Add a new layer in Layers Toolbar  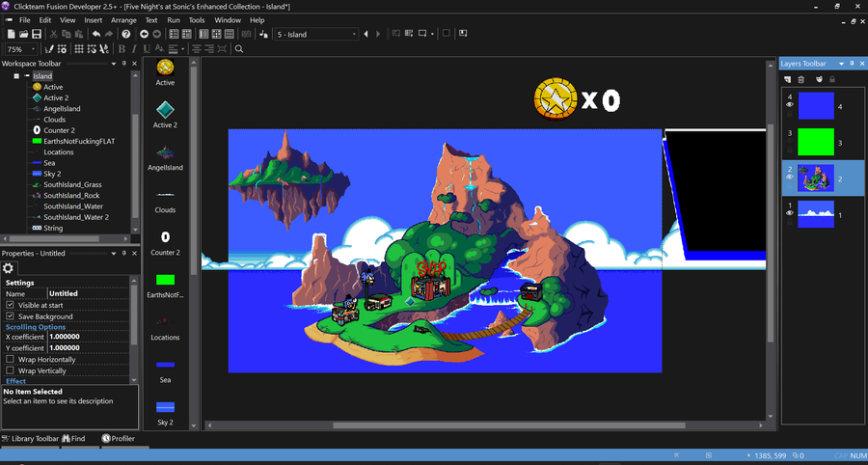pyautogui.click(x=788, y=80)
